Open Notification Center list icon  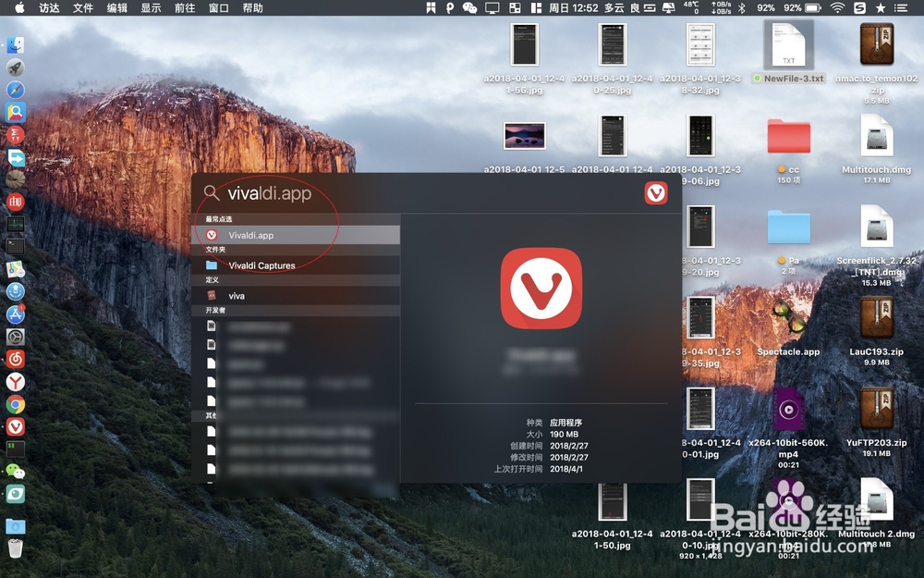(x=900, y=7)
